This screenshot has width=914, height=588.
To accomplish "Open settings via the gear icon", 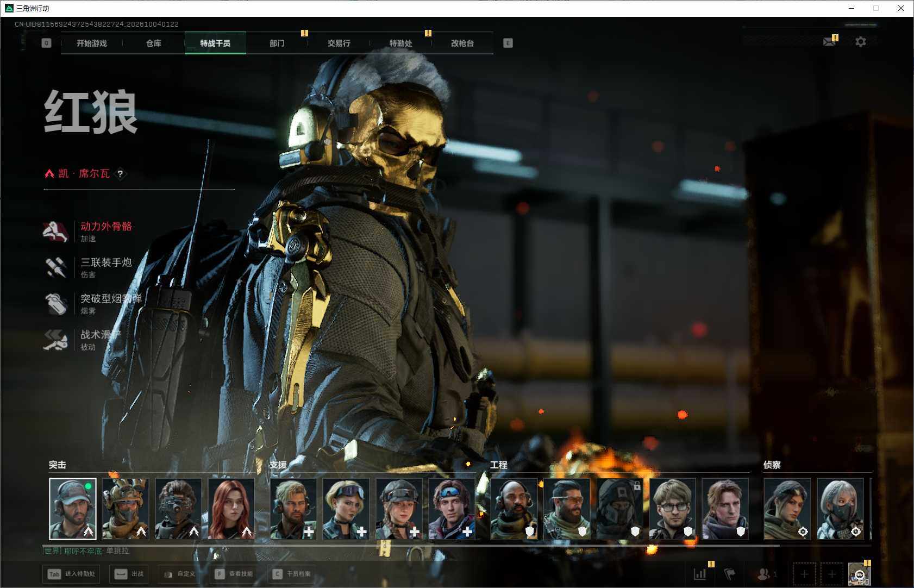I will [861, 42].
